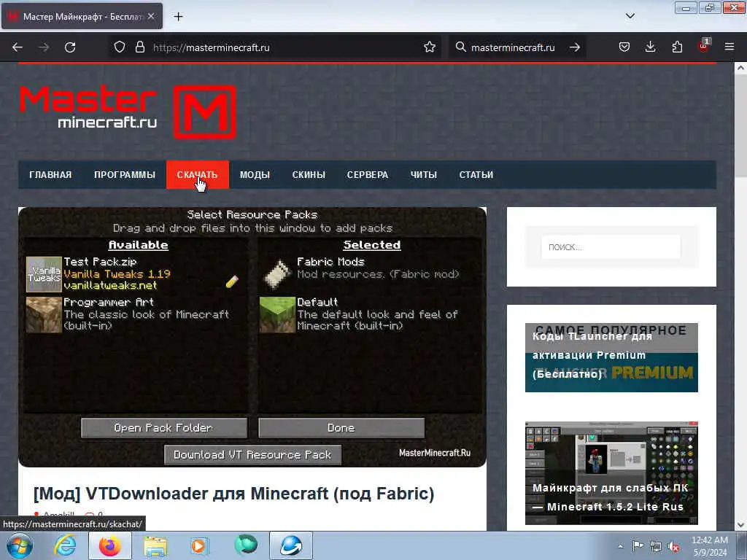Open the МОДЫ menu item
The image size is (747, 560).
(x=255, y=175)
